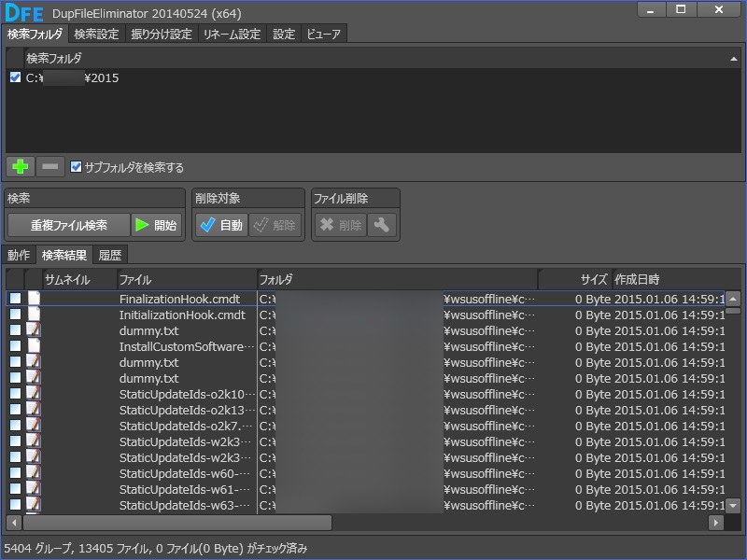Switch to the 検索設定 tab
The image size is (747, 560).
click(96, 34)
